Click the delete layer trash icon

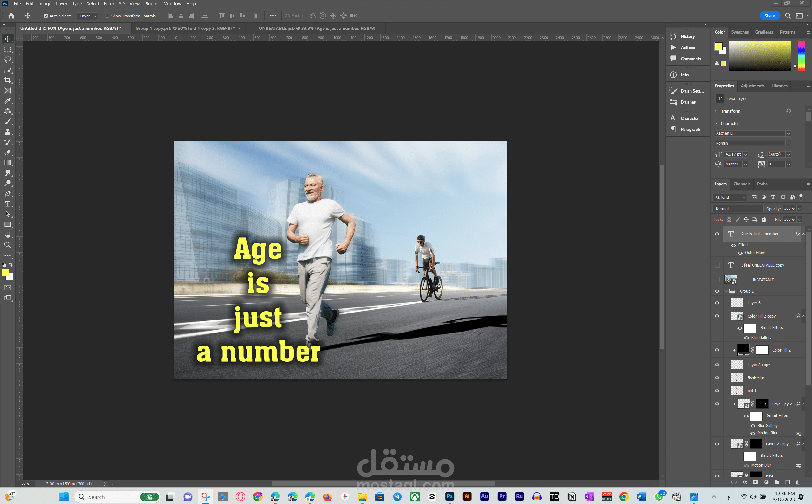click(x=798, y=482)
